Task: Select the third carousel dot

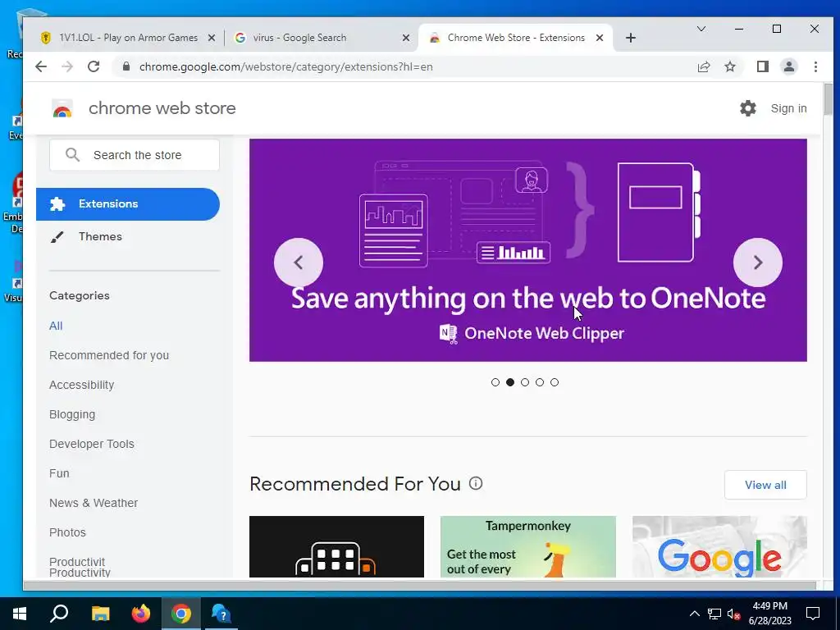Action: tap(525, 382)
